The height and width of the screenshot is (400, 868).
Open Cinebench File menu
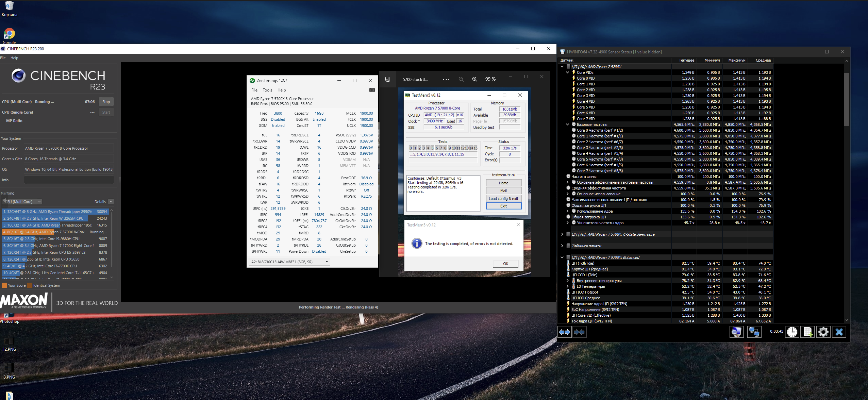pyautogui.click(x=3, y=58)
